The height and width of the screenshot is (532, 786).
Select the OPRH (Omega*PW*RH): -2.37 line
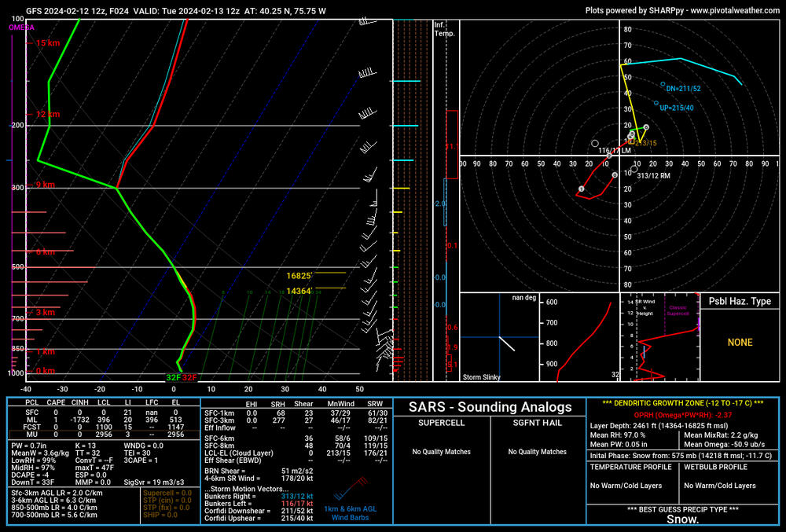pos(683,415)
